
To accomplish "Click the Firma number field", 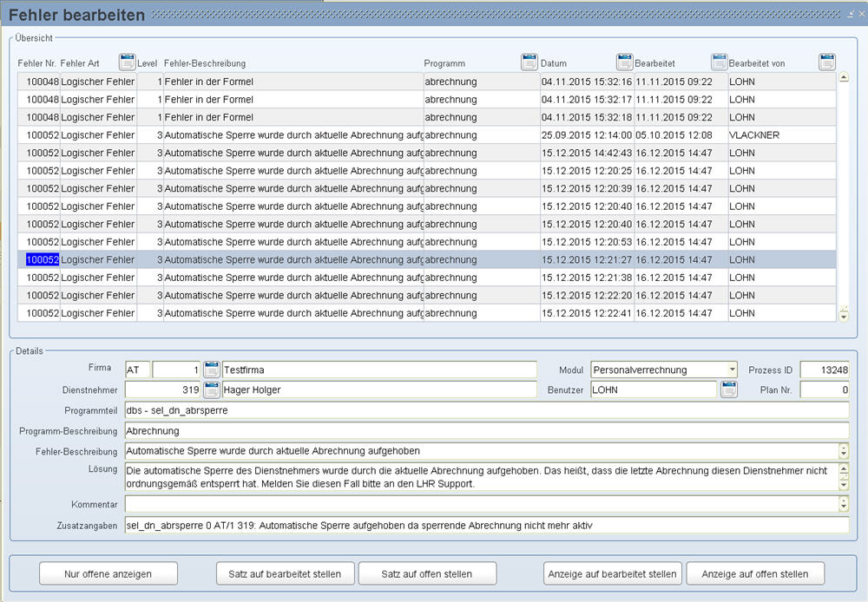I will pyautogui.click(x=176, y=370).
